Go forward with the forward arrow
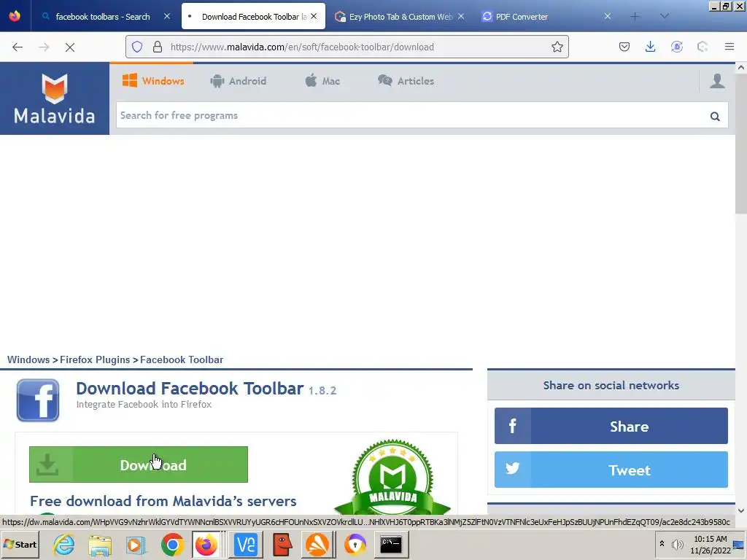747x560 pixels. (x=44, y=47)
